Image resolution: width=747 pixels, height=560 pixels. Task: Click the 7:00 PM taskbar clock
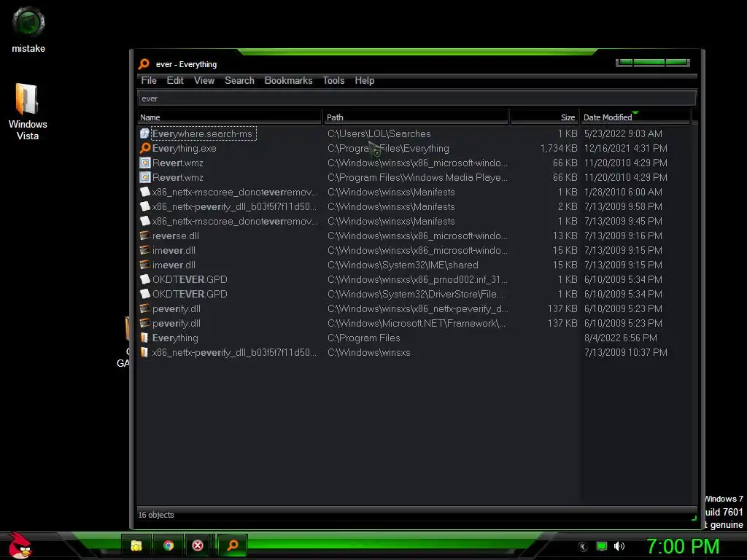pos(683,546)
